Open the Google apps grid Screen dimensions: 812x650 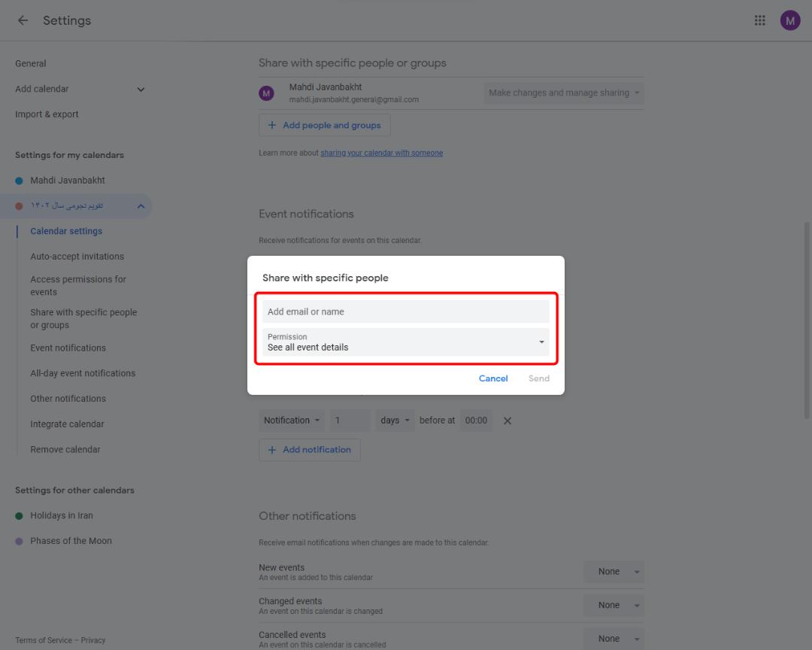tap(759, 20)
